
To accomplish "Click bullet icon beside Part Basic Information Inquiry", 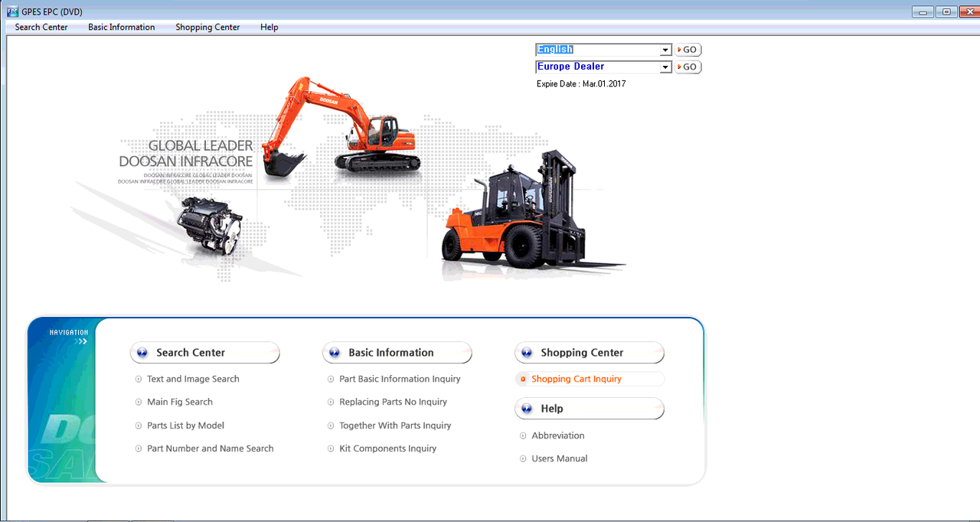I will click(x=331, y=379).
